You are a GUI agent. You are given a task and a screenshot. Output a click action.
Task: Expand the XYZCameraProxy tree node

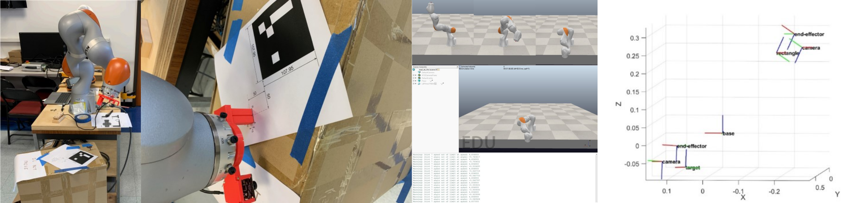tap(413, 75)
